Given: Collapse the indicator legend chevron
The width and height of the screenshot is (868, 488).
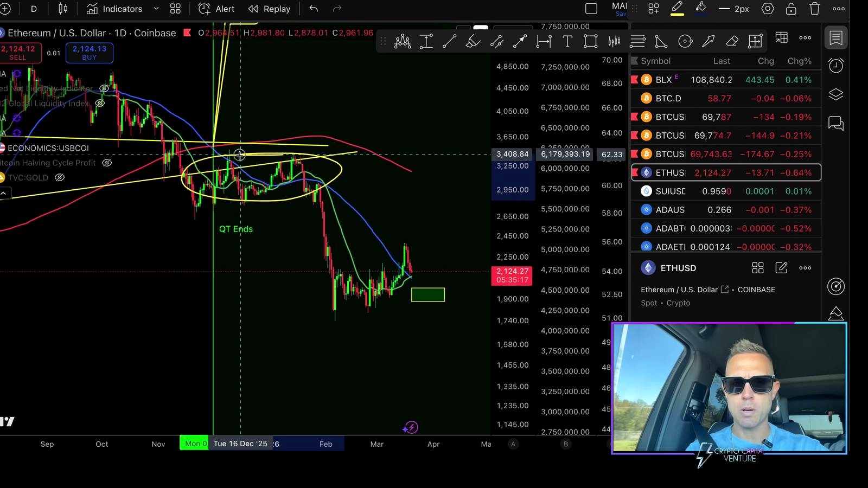Looking at the screenshot, I should 3,193.
